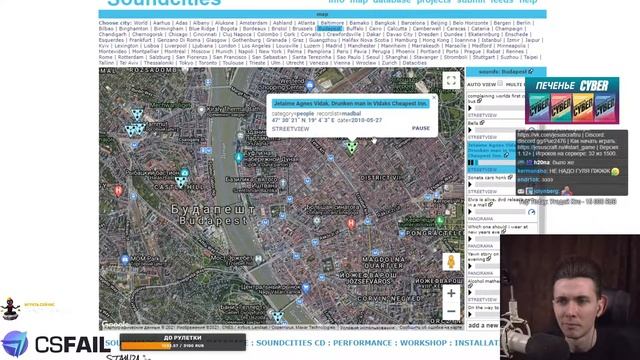Play the Bells sound
This screenshot has width=640, height=360.
coord(470,130)
